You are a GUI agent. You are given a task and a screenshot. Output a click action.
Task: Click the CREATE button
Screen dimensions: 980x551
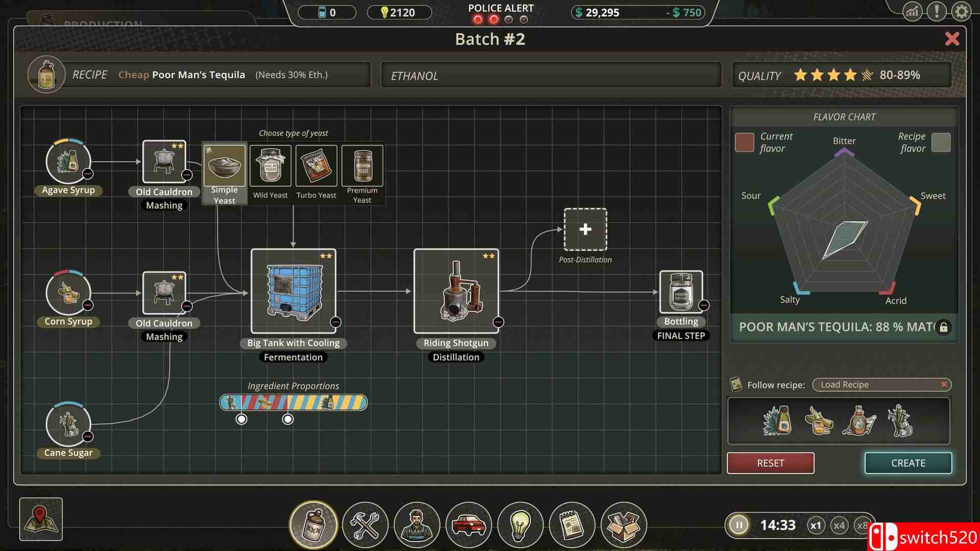click(x=908, y=463)
